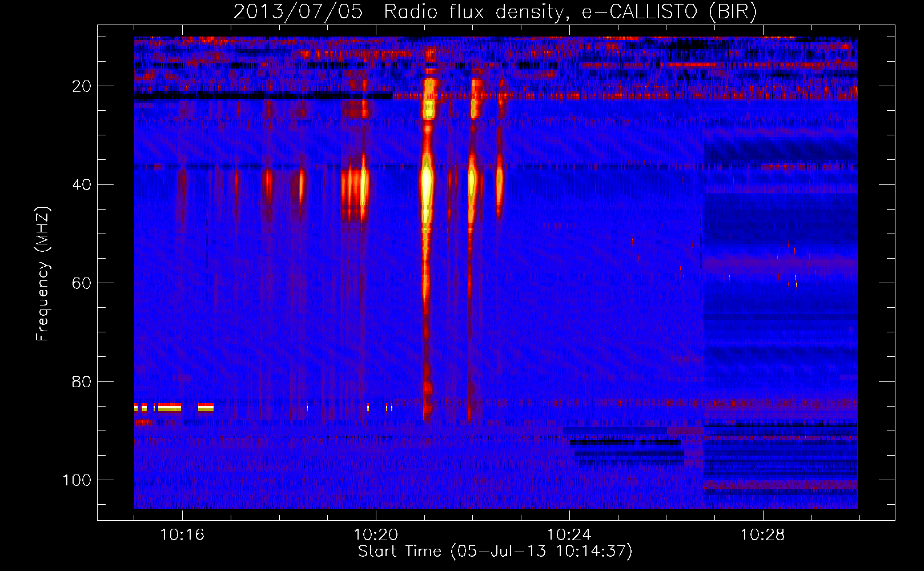Image resolution: width=924 pixels, height=571 pixels.
Task: Click the '10:20' time tick label
Action: (x=376, y=535)
